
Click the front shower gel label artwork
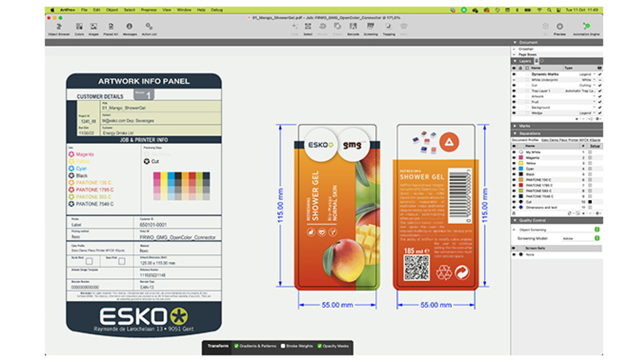pos(337,207)
